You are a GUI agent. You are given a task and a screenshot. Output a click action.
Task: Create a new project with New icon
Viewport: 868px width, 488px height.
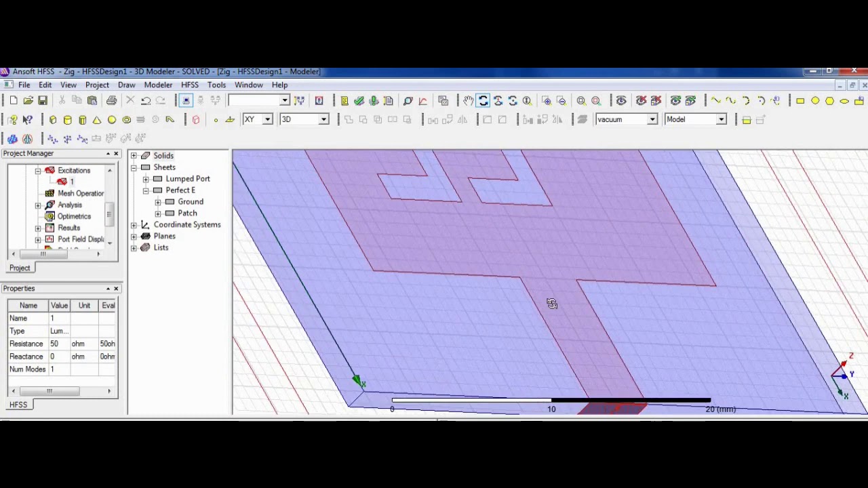(13, 100)
